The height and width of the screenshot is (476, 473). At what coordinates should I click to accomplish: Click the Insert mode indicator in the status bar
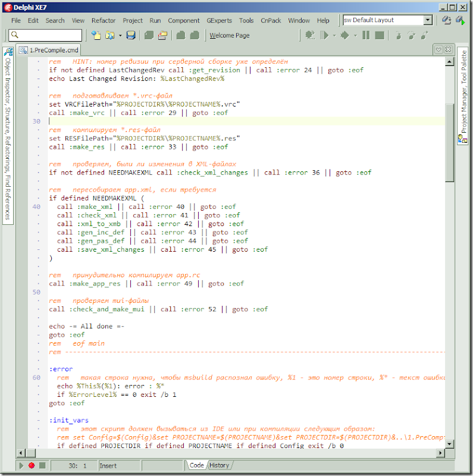109,466
